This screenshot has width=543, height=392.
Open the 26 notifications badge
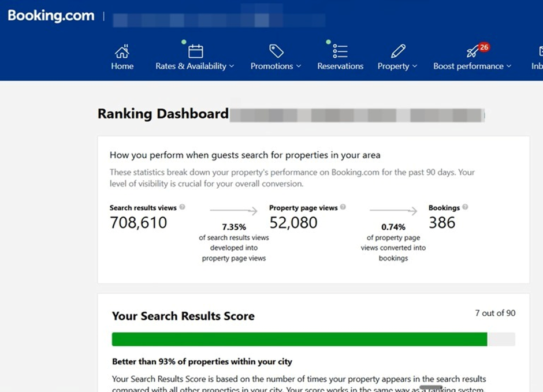click(x=484, y=47)
